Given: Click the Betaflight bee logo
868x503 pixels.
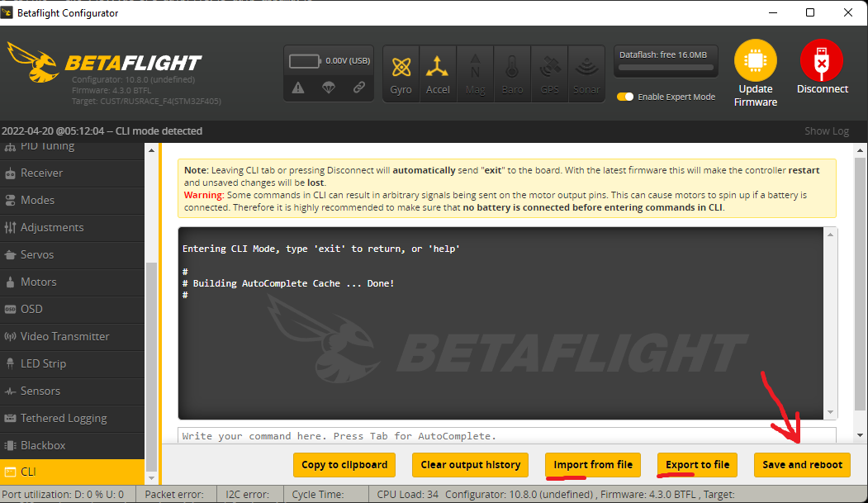Looking at the screenshot, I should coord(33,63).
